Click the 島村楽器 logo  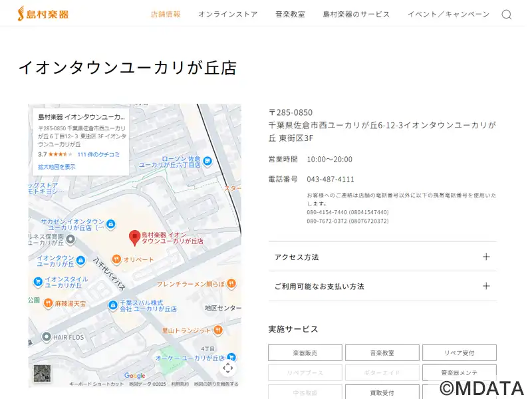coord(43,14)
